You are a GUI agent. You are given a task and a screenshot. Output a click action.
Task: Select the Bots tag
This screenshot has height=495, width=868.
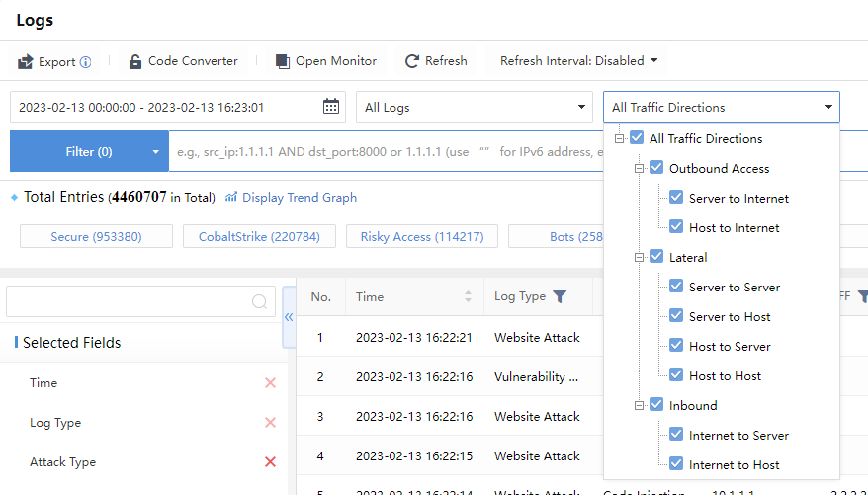tap(557, 237)
